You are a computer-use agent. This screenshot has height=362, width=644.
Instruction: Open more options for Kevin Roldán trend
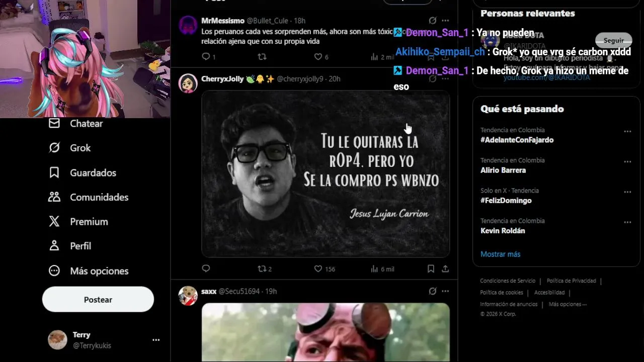(x=627, y=222)
